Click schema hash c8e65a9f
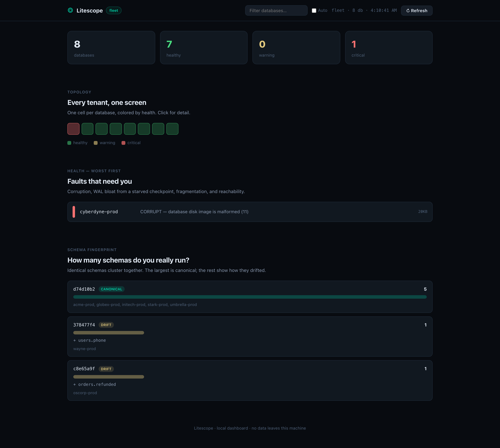Viewport: 500px width, 448px height. 84,369
